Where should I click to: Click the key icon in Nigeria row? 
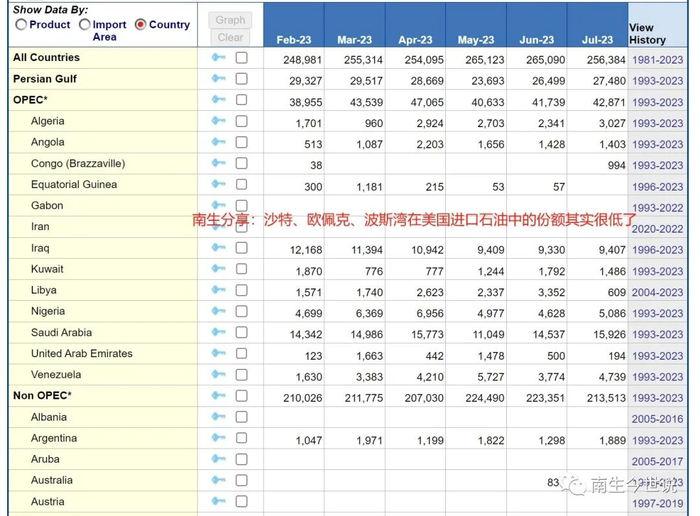[218, 312]
